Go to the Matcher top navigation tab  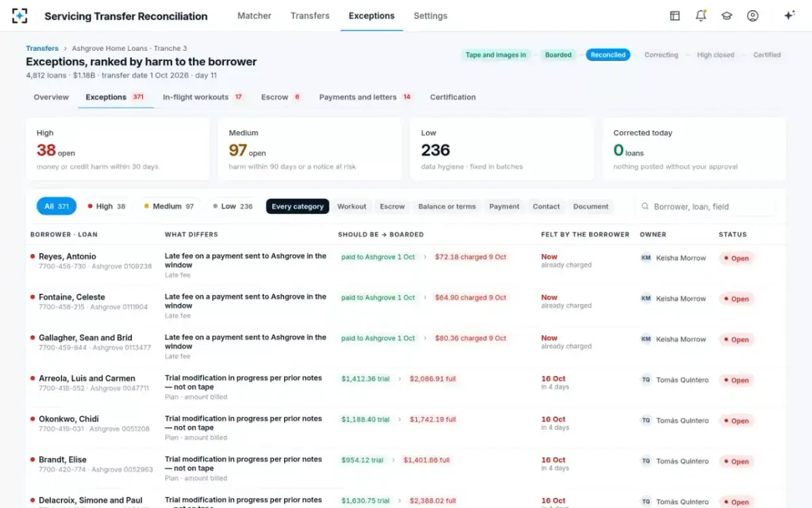(x=254, y=16)
